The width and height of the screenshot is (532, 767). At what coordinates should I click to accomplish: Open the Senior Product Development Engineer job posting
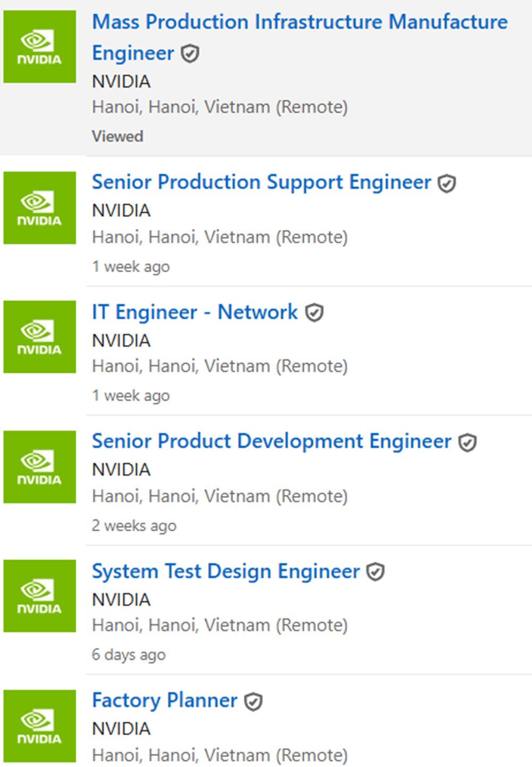pos(271,441)
